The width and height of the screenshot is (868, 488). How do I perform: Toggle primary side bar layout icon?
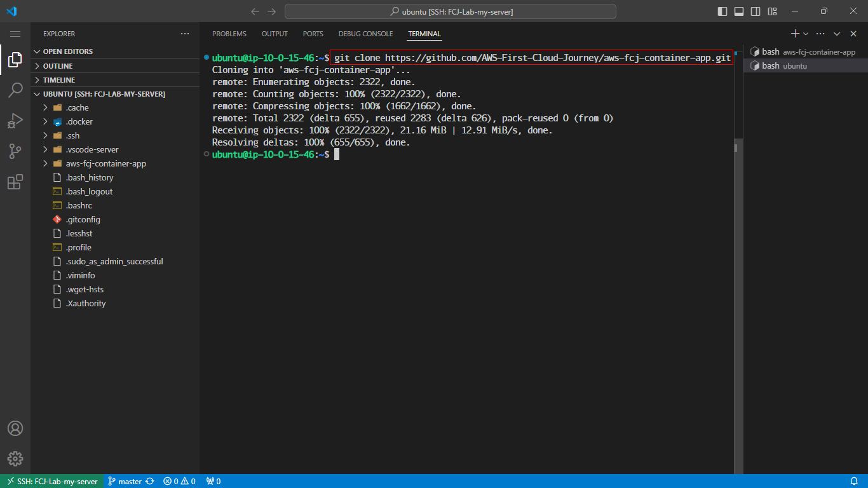(722, 11)
